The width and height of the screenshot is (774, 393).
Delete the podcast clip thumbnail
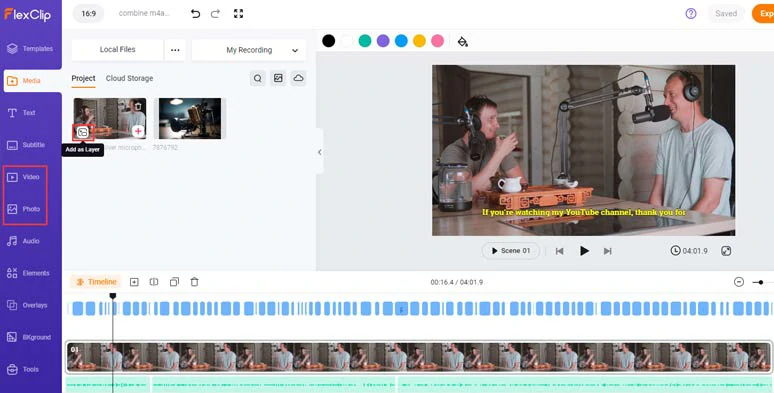pos(138,106)
